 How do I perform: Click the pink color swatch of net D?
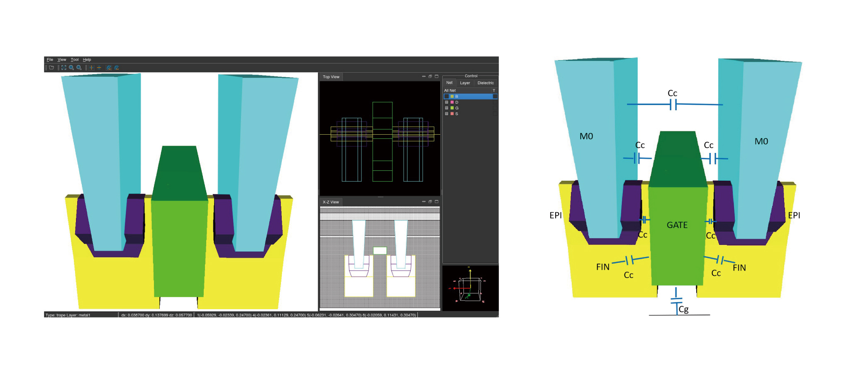[x=452, y=102]
